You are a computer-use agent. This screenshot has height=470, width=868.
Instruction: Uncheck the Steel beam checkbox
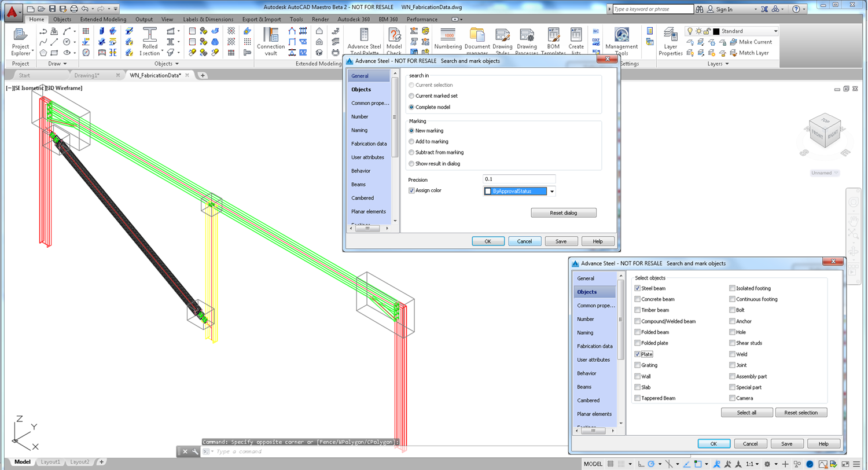tap(638, 288)
